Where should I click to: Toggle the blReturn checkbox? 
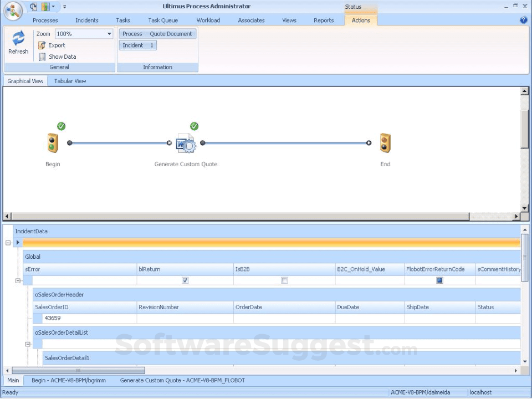pyautogui.click(x=185, y=280)
